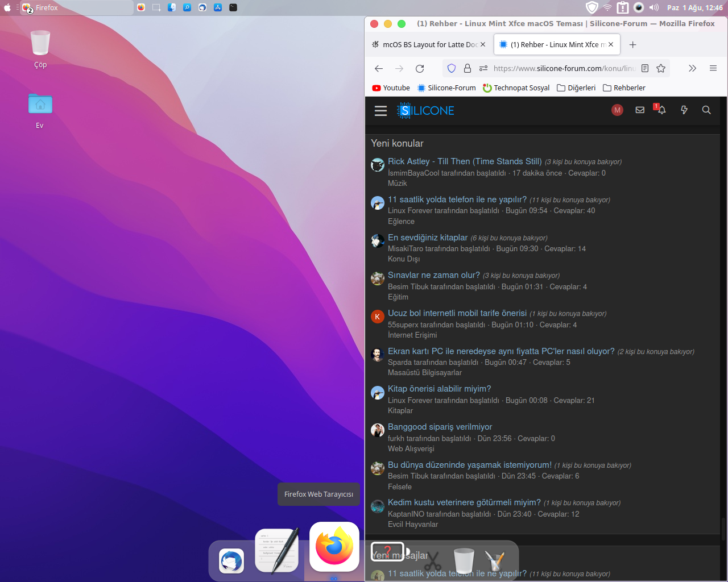The width and height of the screenshot is (728, 582).
Task: Open Youtube bookmark in bookmarks bar
Action: (x=391, y=88)
